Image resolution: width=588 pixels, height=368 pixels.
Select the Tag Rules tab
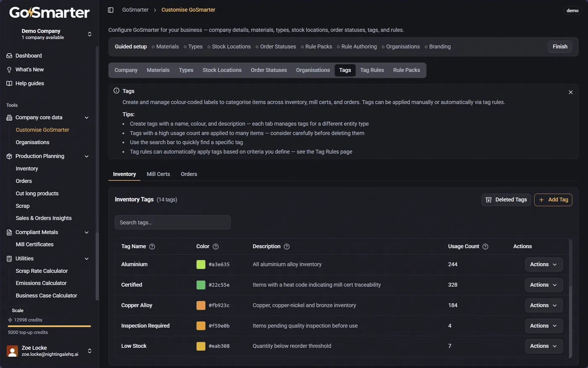tap(372, 70)
